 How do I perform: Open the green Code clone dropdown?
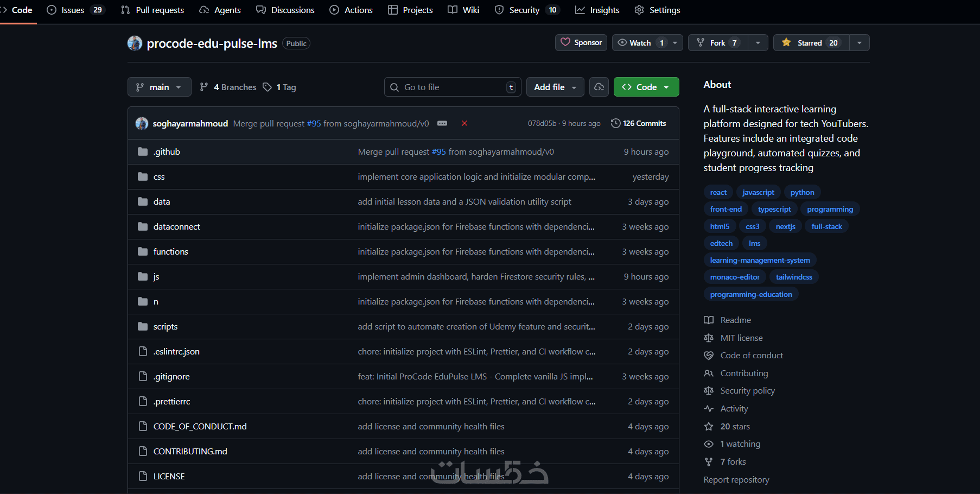point(646,87)
